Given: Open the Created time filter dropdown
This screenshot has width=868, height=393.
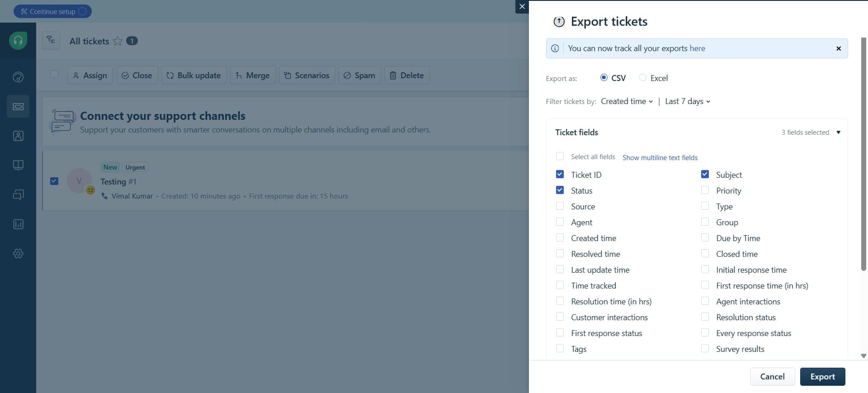Looking at the screenshot, I should [x=627, y=101].
